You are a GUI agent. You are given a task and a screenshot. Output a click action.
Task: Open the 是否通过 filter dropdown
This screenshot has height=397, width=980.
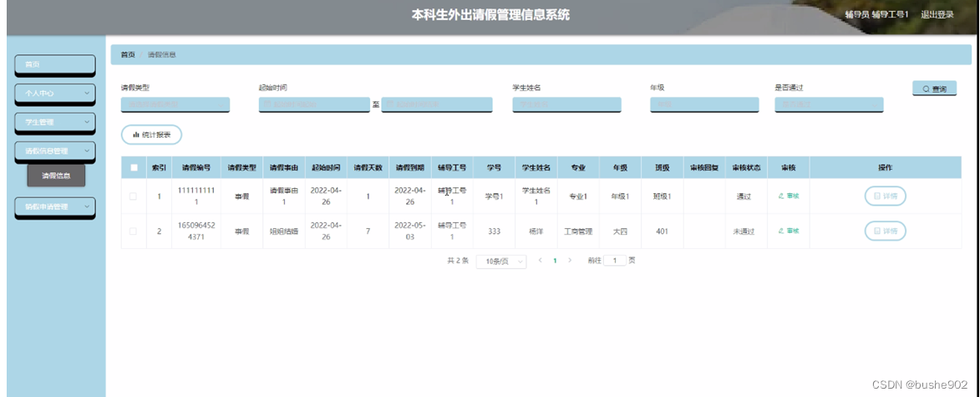[x=830, y=104]
